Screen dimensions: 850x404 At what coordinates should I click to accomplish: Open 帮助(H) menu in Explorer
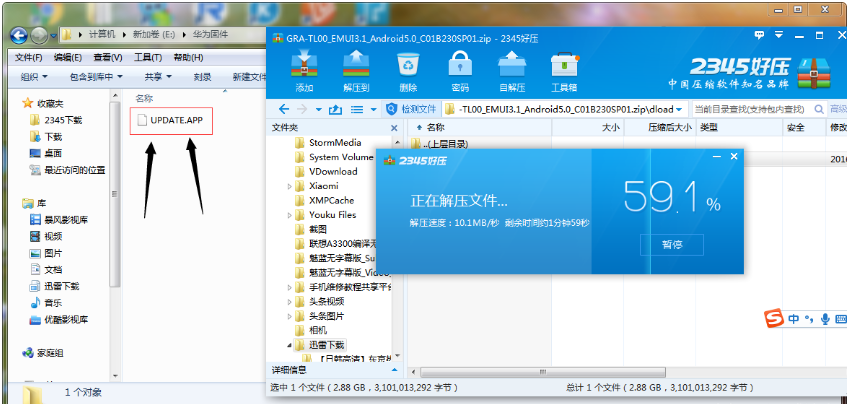[188, 57]
